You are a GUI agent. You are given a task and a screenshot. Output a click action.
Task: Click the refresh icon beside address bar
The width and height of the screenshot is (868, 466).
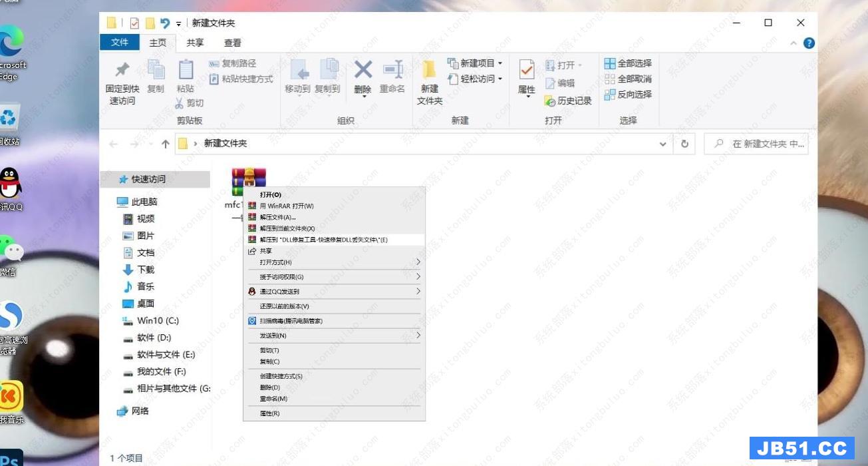684,144
